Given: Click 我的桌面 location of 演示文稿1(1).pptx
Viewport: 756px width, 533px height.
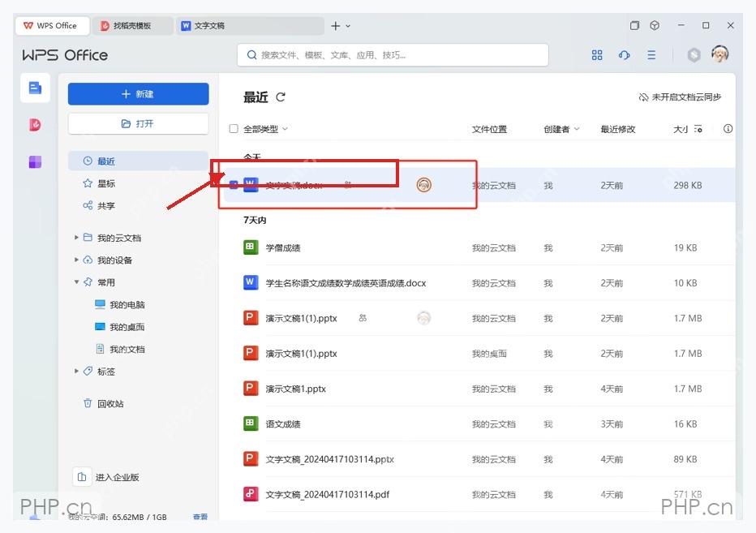Looking at the screenshot, I should coord(489,354).
